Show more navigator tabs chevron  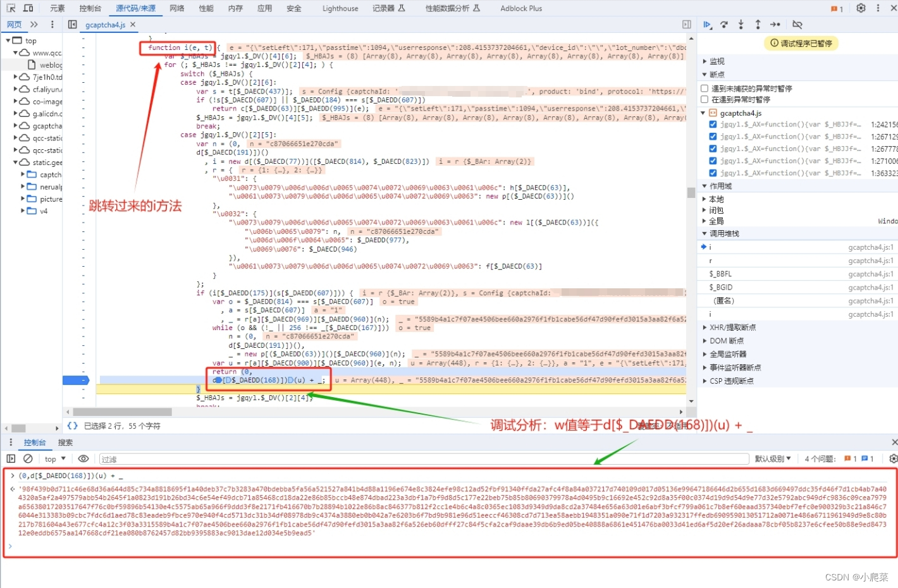pyautogui.click(x=34, y=25)
